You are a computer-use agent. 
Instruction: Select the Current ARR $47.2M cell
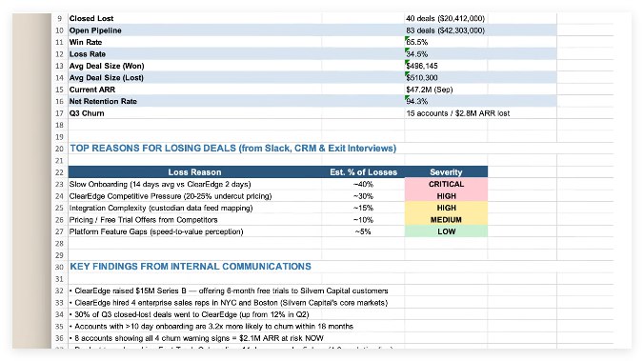[x=445, y=90]
